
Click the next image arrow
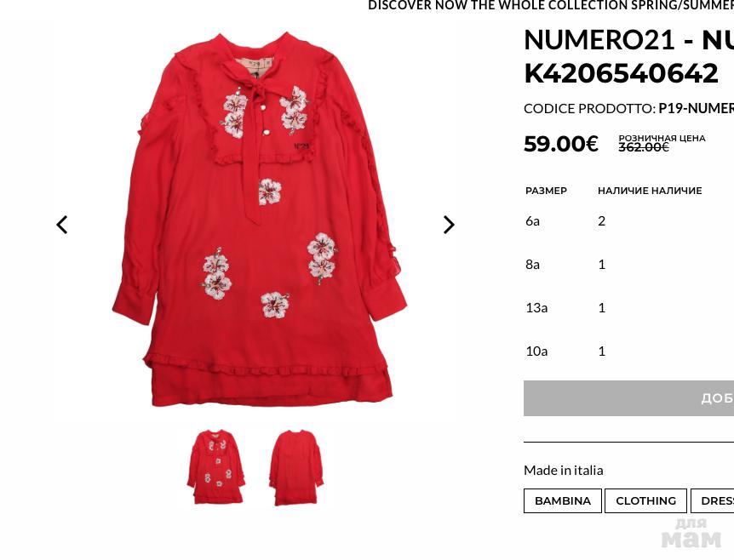tap(449, 225)
